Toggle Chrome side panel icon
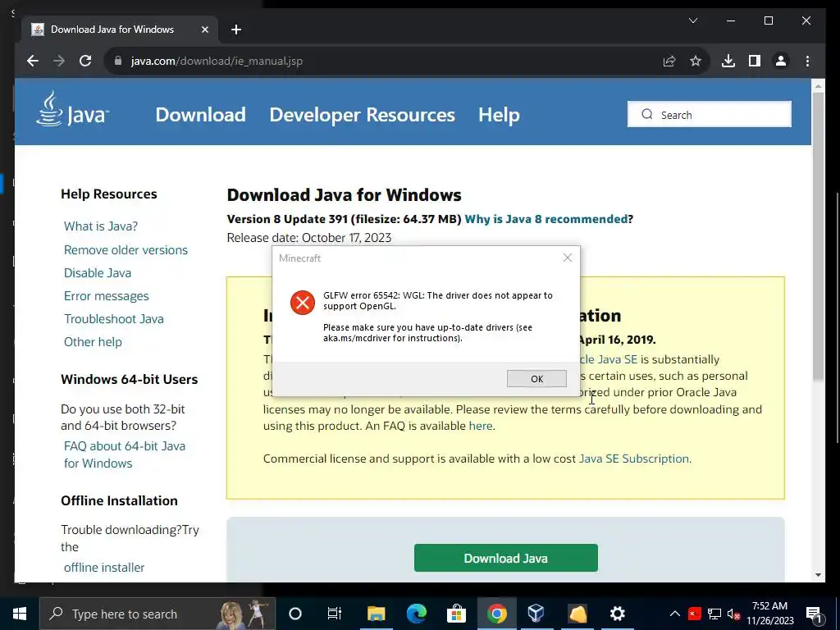 [x=755, y=61]
